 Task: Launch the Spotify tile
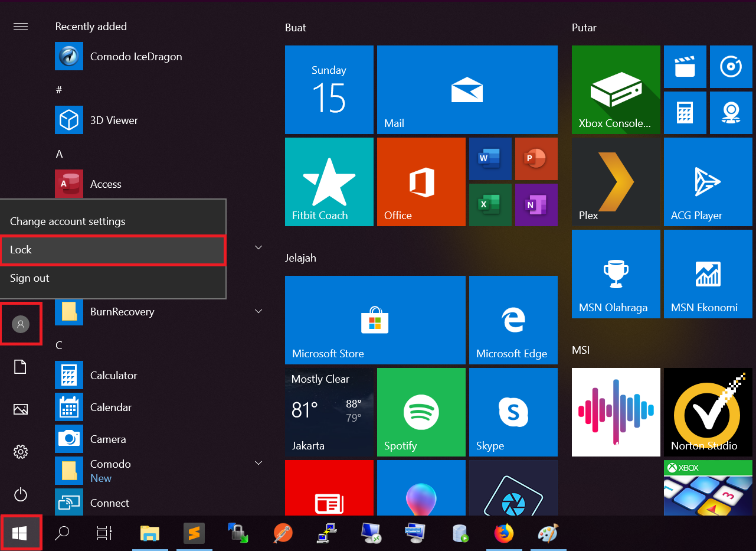click(x=421, y=412)
